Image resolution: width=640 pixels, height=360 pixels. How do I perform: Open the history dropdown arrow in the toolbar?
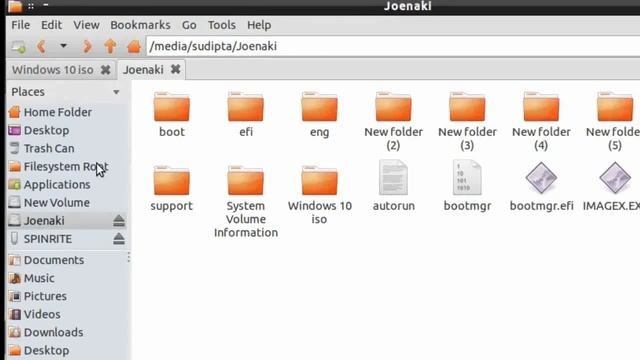coord(63,46)
